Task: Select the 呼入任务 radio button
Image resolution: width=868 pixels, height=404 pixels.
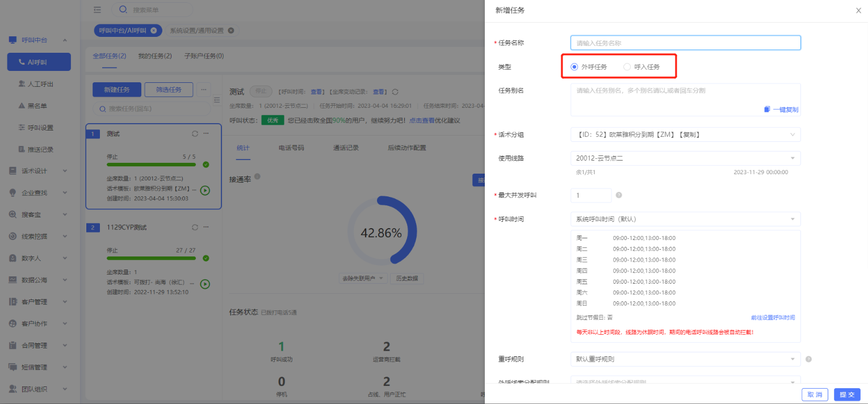Action: tap(627, 67)
